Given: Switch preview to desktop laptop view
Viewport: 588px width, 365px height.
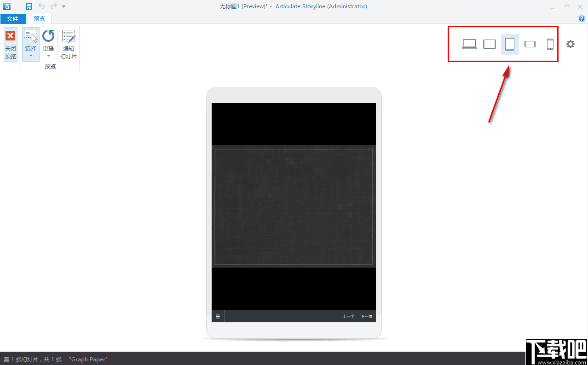Looking at the screenshot, I should click(469, 44).
